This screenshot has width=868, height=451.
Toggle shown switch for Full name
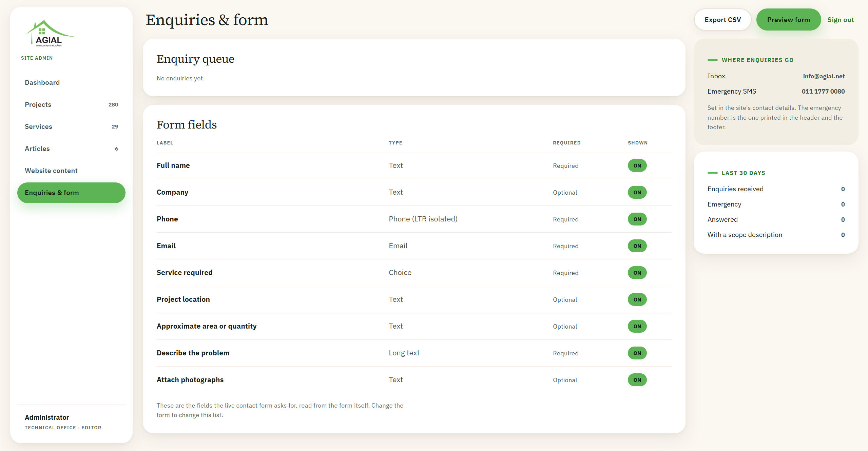point(637,165)
